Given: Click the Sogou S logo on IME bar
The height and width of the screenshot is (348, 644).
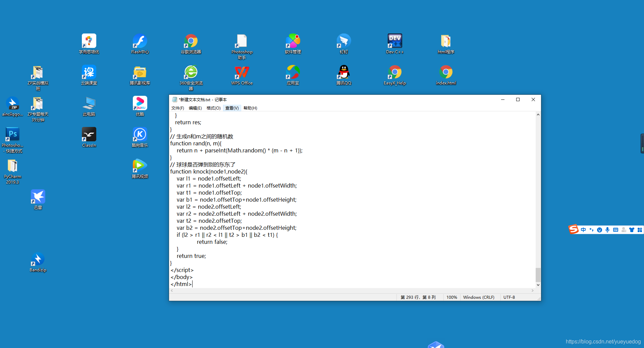Looking at the screenshot, I should pos(573,229).
